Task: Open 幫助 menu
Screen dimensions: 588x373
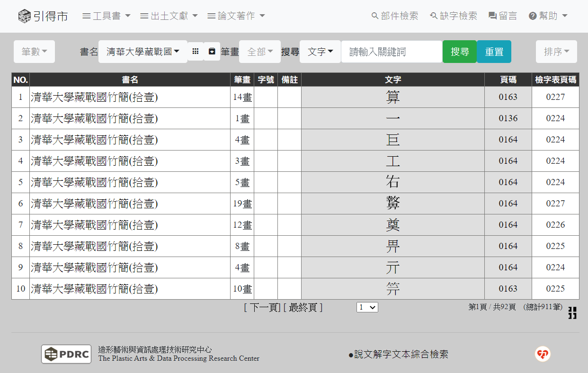Action: [x=548, y=16]
